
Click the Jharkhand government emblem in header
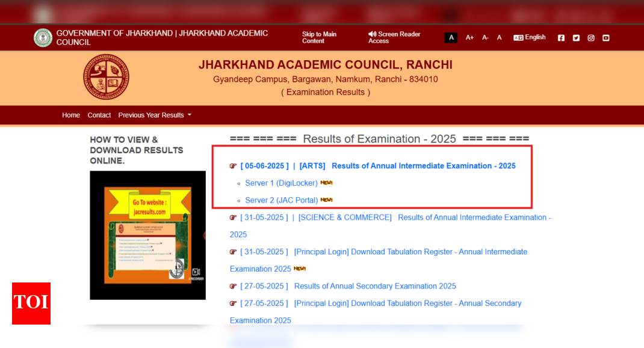(43, 38)
